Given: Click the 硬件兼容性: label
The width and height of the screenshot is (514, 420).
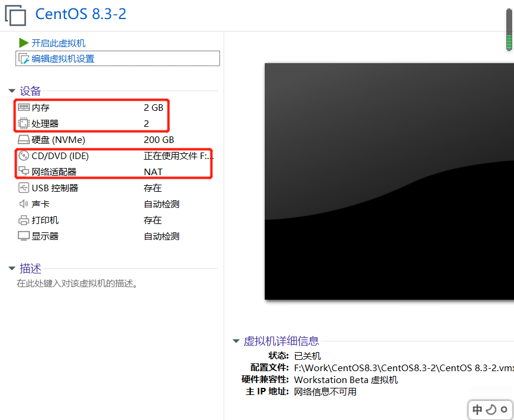Looking at the screenshot, I should (265, 379).
